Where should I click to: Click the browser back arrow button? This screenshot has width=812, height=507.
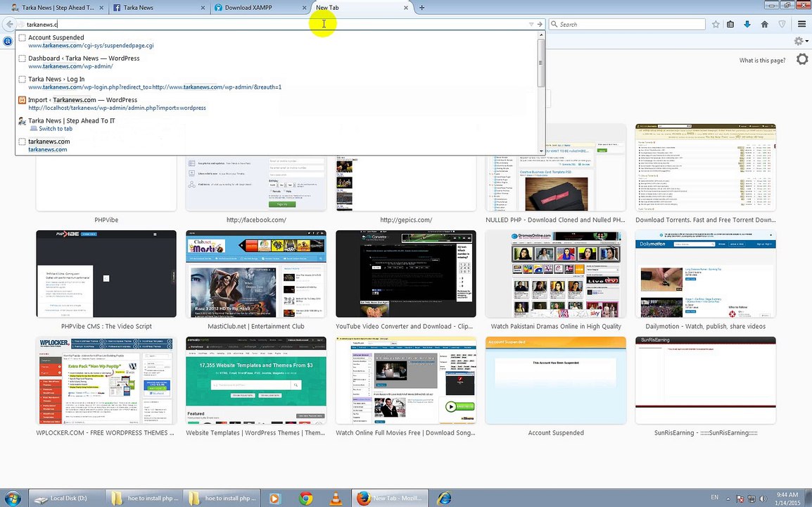(9, 25)
